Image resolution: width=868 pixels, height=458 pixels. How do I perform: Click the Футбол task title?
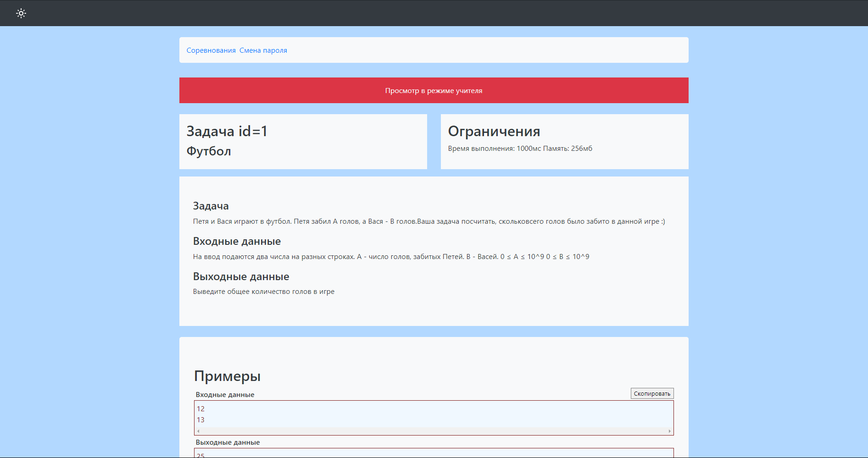click(209, 151)
